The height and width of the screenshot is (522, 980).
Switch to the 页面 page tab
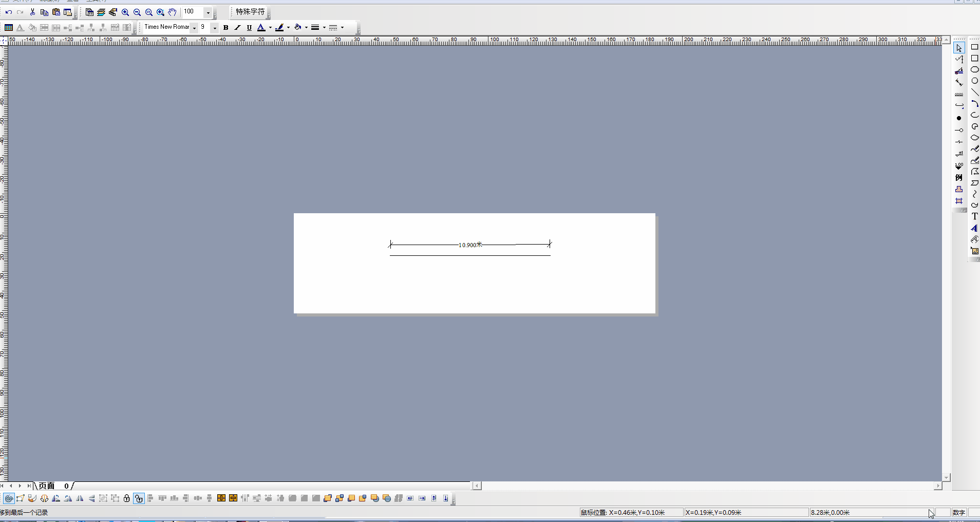[47, 486]
